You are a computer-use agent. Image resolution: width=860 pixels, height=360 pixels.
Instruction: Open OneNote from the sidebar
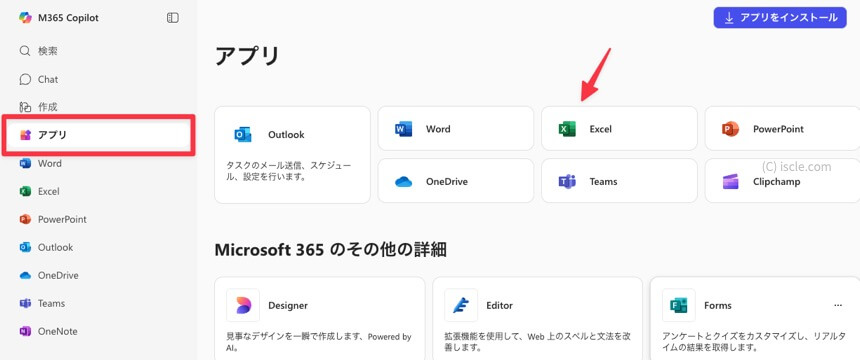[99, 331]
